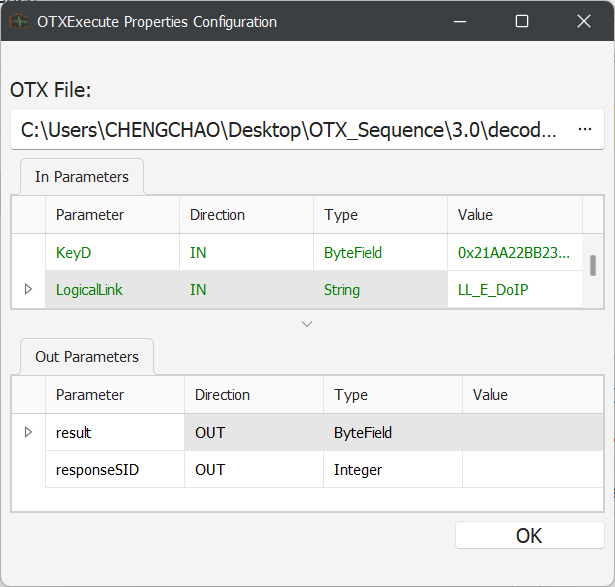Switch to the In Parameters tab
615x587 pixels.
82,177
